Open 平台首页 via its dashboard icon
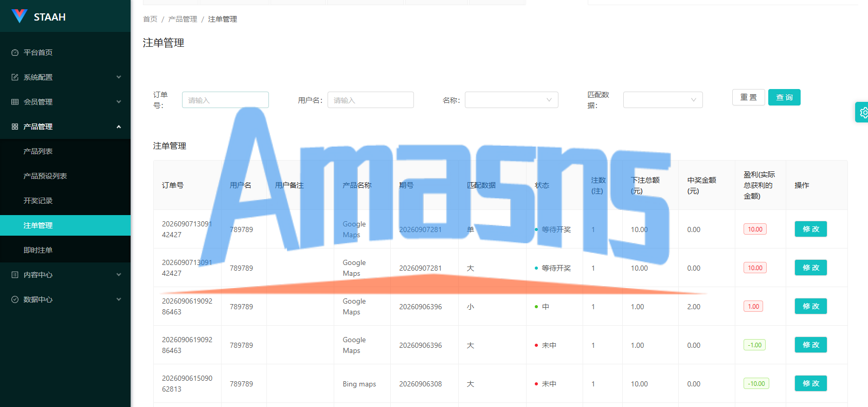This screenshot has height=407, width=868. point(15,52)
